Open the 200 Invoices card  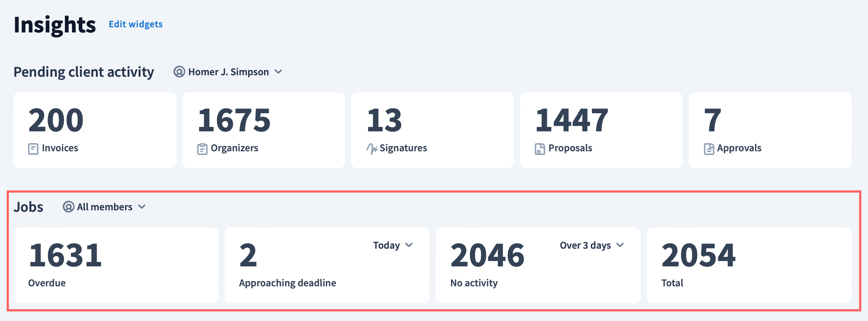[94, 130]
